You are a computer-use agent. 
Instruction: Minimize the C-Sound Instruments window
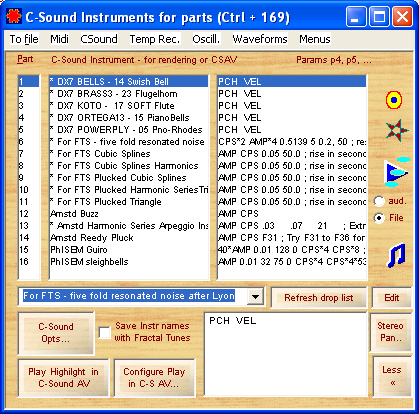point(355,17)
